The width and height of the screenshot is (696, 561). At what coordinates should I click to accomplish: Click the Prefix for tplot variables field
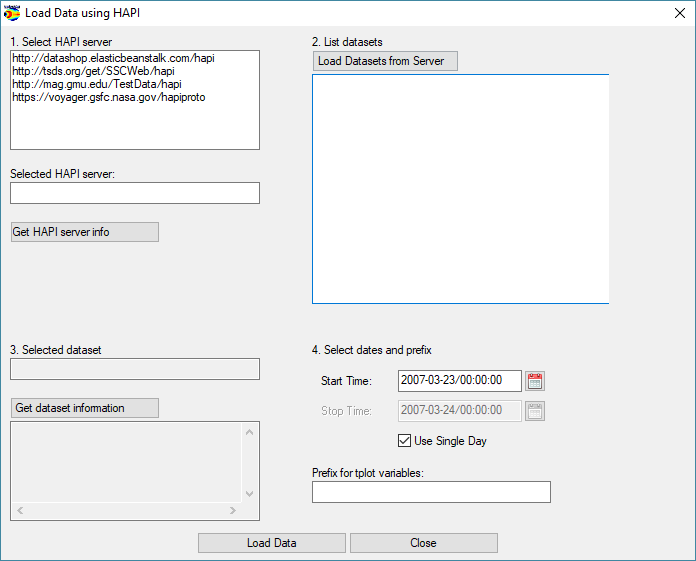click(431, 492)
